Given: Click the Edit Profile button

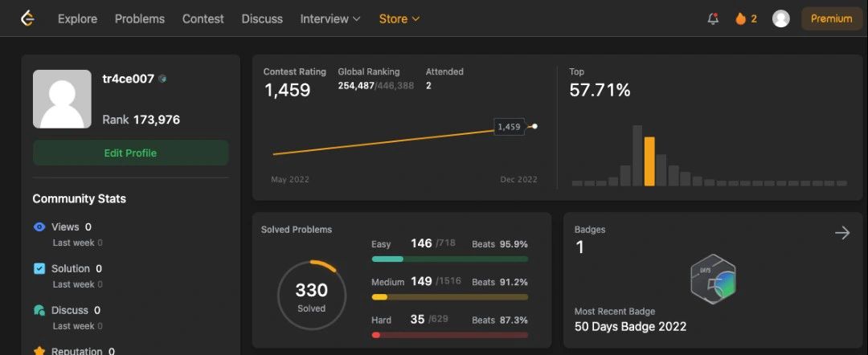Looking at the screenshot, I should [131, 153].
